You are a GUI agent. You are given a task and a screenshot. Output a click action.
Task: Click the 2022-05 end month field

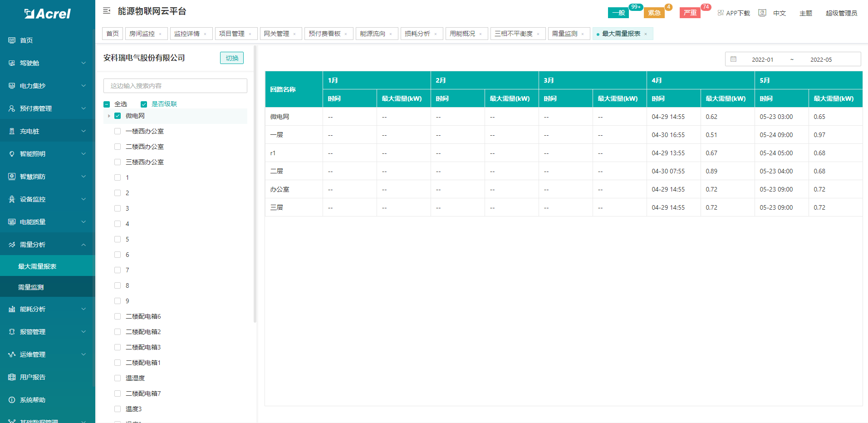(821, 59)
